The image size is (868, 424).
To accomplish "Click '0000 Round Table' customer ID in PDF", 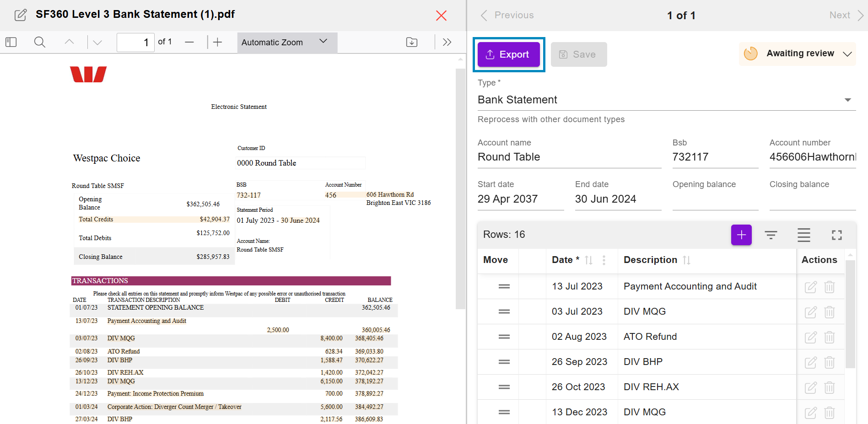I will [x=266, y=163].
